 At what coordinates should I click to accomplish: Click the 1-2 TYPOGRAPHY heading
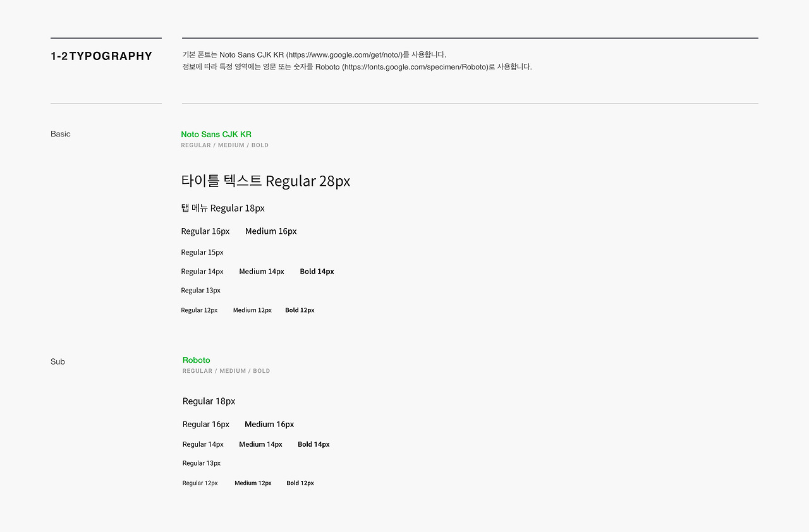(101, 56)
